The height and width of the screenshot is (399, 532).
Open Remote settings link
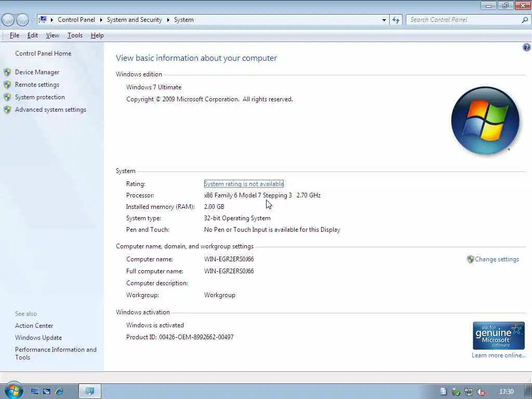point(37,85)
